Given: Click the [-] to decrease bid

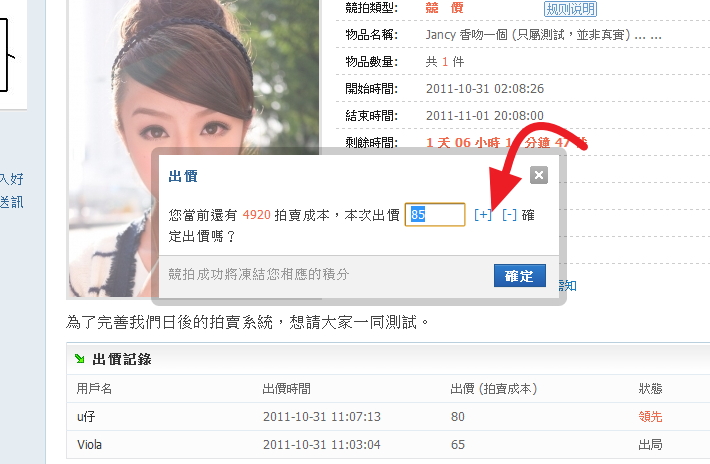Looking at the screenshot, I should [509, 215].
